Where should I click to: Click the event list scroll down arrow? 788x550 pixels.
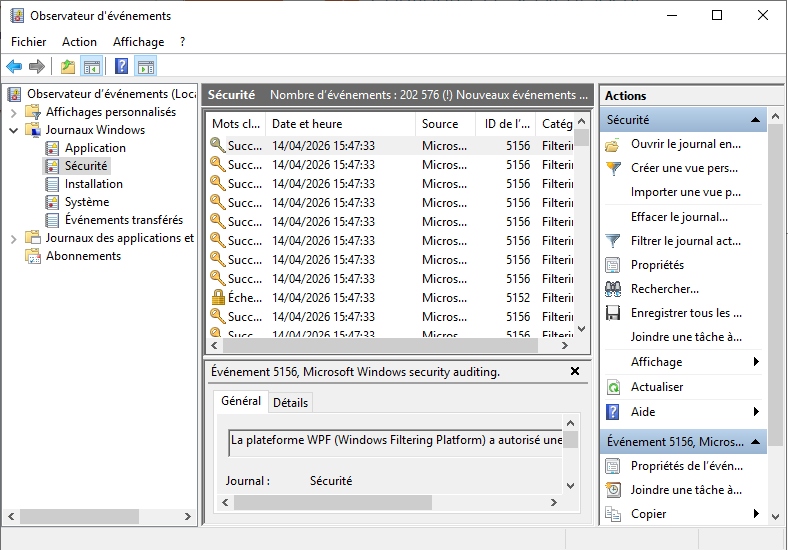tap(581, 329)
